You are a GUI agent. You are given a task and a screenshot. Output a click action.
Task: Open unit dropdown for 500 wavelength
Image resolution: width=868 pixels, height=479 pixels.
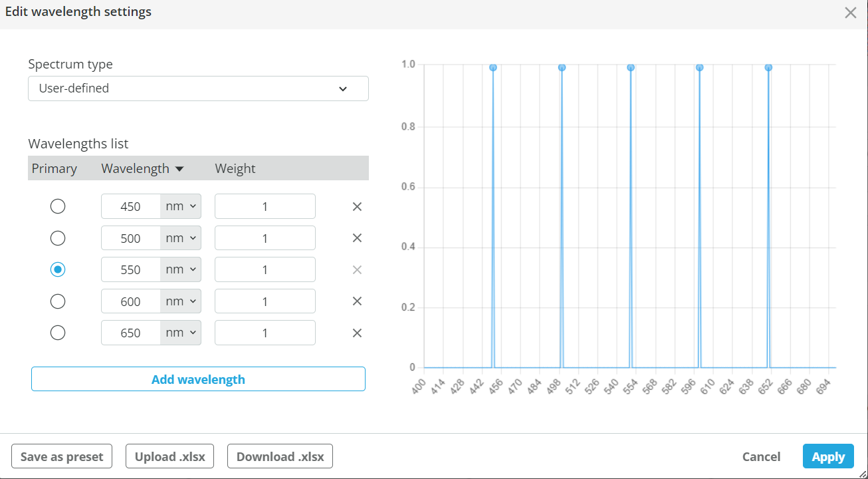click(181, 238)
